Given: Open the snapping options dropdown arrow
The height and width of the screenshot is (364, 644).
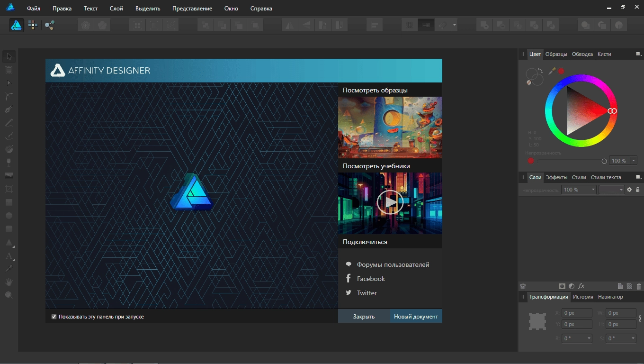Looking at the screenshot, I should [454, 25].
